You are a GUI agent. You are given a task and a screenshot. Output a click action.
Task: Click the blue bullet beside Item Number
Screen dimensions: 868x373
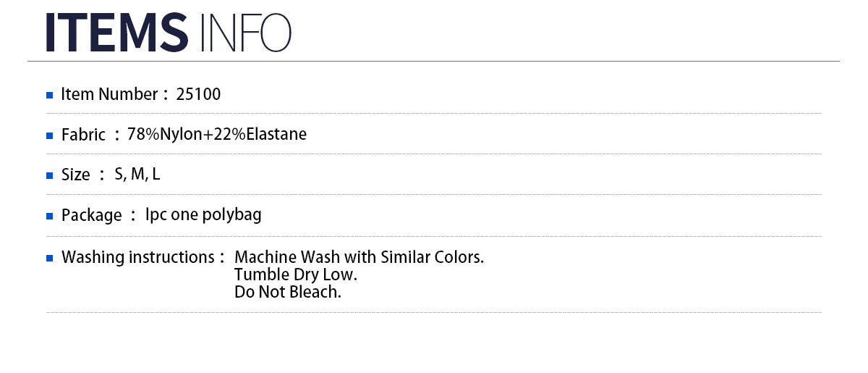pyautogui.click(x=50, y=96)
